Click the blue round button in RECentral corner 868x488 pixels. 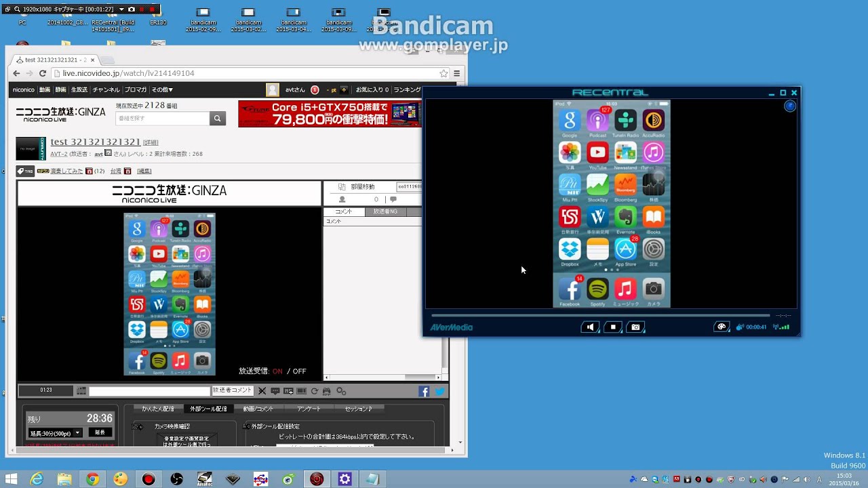(790, 106)
